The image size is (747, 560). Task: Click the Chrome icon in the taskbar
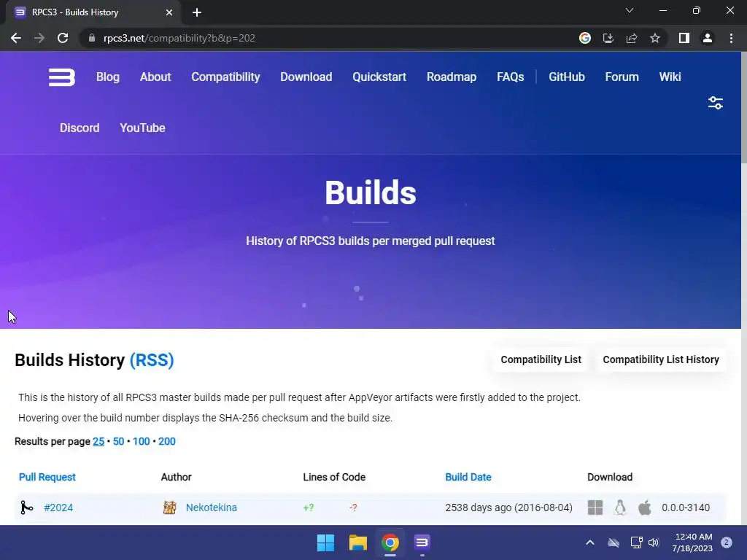pos(390,542)
